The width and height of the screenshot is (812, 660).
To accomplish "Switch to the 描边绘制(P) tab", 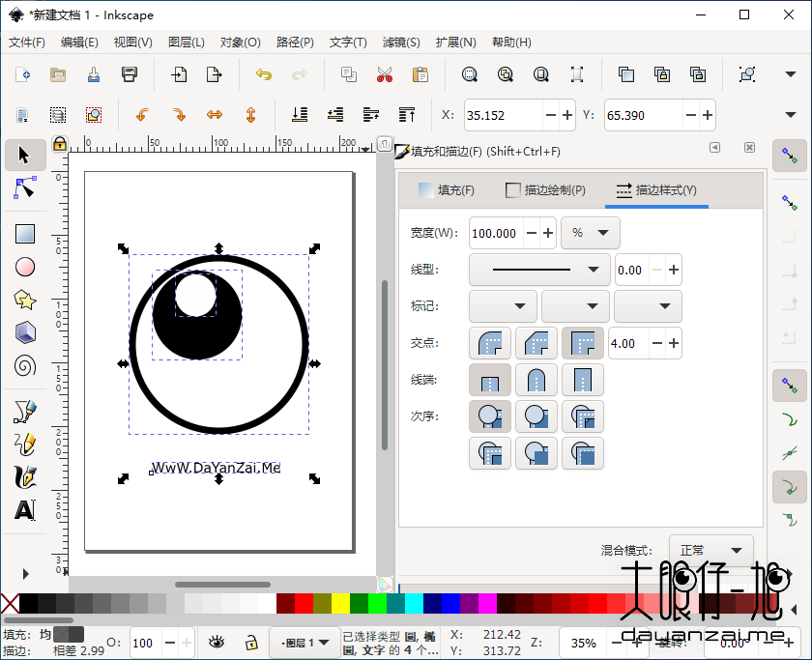I will 546,190.
